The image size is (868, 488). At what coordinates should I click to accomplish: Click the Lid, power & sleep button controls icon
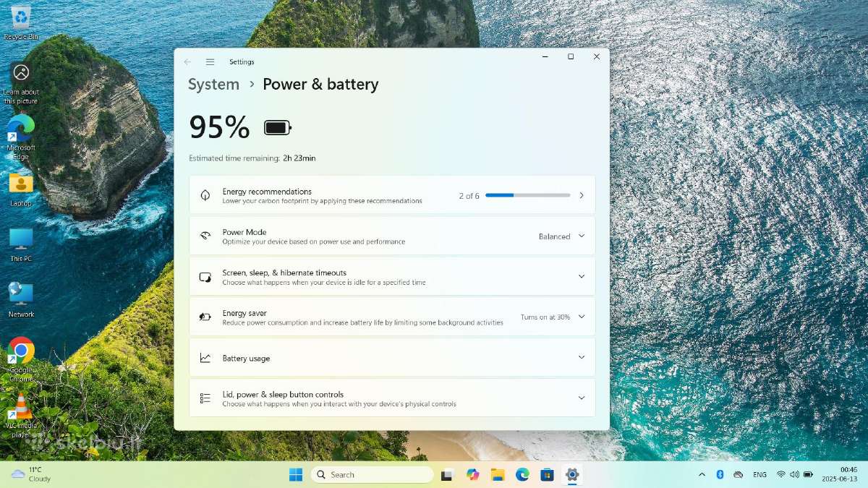tap(205, 398)
